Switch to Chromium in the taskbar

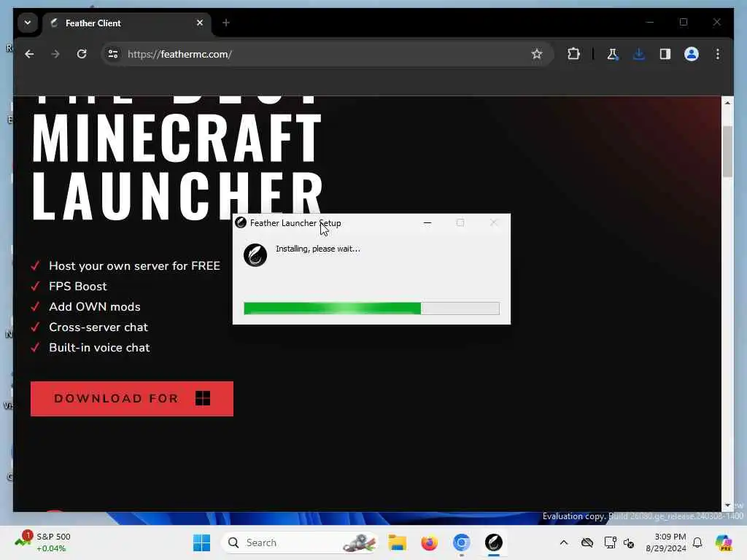coord(461,542)
